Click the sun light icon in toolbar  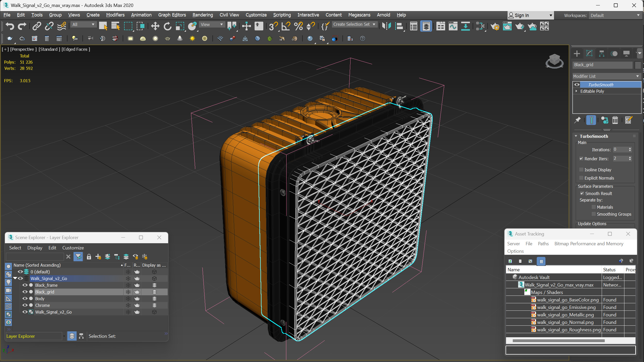click(192, 38)
